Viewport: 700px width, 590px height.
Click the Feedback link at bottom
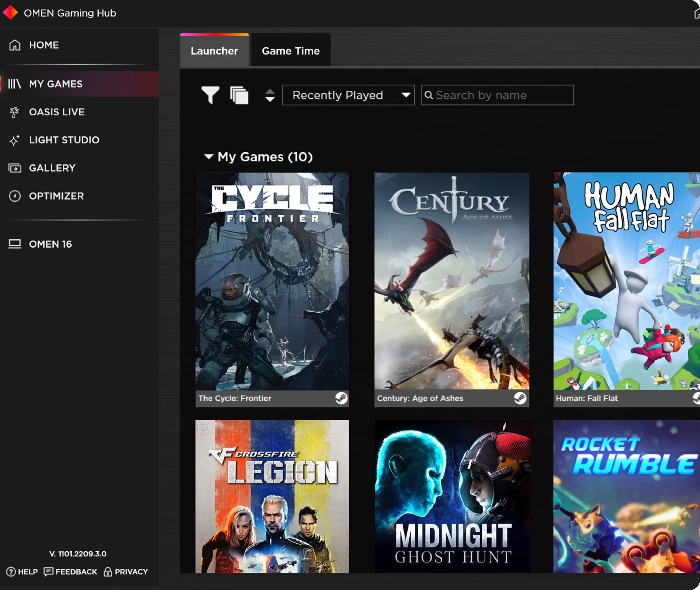[x=72, y=571]
